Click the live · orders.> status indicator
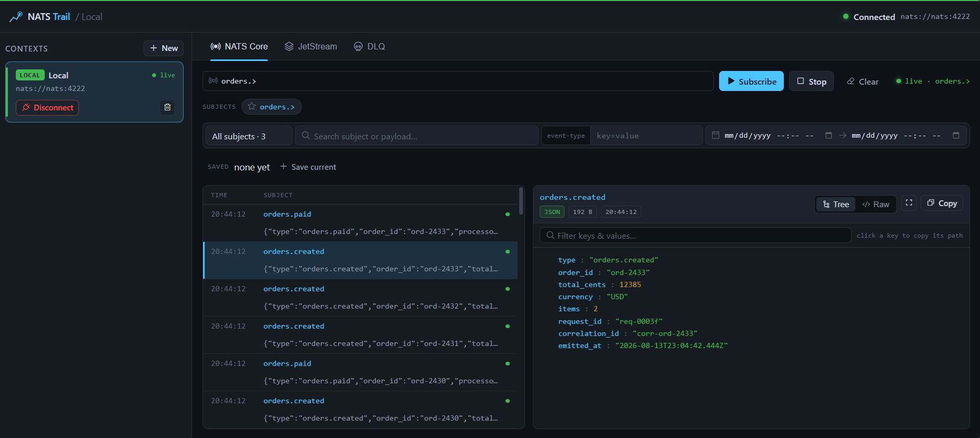 pyautogui.click(x=933, y=81)
